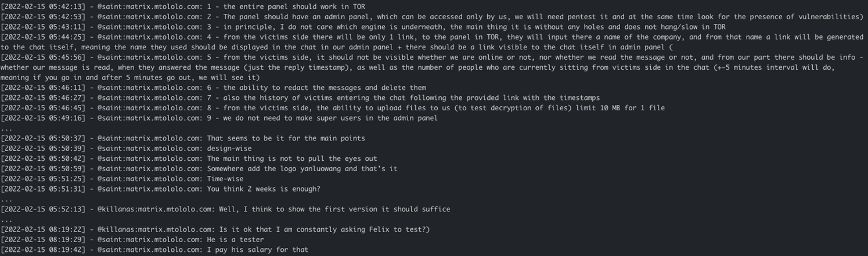
Task: Click the 05:45:56 timestamp
Action: tap(44, 57)
